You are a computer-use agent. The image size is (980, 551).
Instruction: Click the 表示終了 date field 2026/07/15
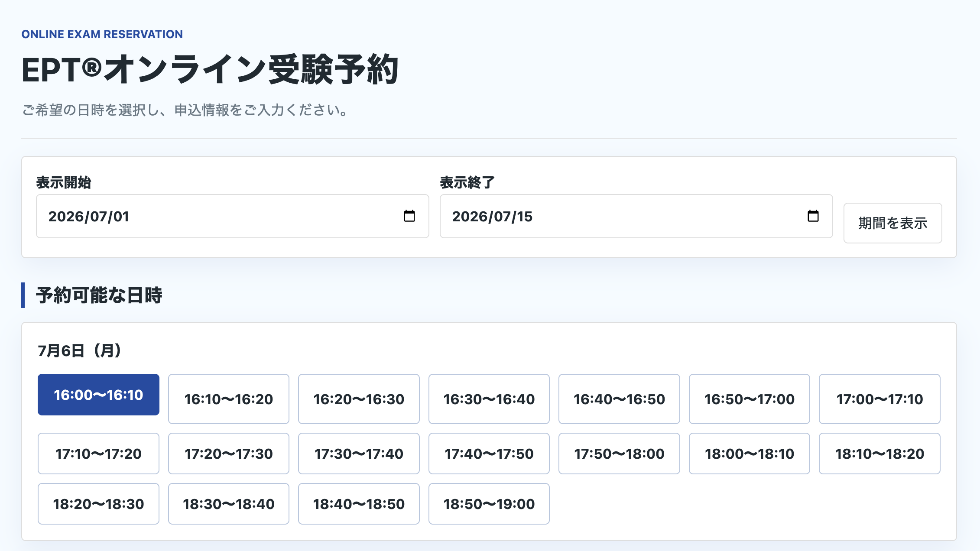click(636, 216)
